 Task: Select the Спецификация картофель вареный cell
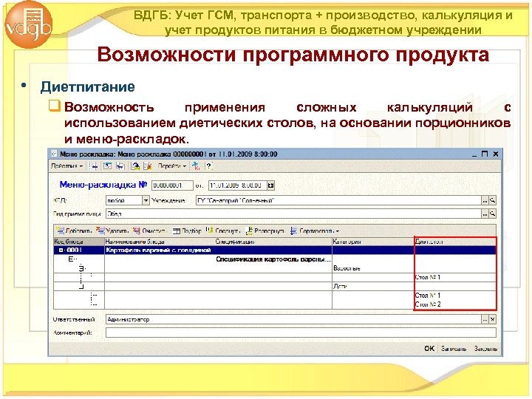click(273, 259)
